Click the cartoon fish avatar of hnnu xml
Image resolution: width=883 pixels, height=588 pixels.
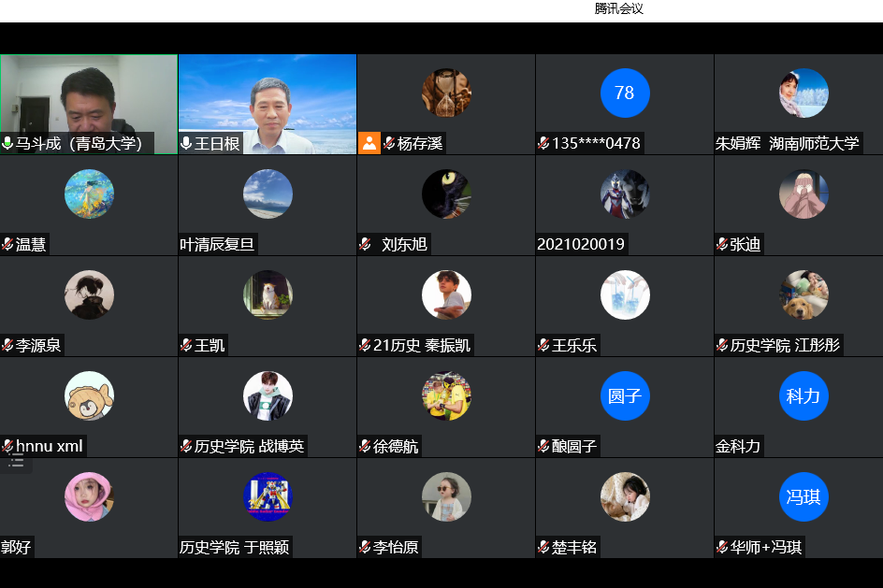coord(89,395)
